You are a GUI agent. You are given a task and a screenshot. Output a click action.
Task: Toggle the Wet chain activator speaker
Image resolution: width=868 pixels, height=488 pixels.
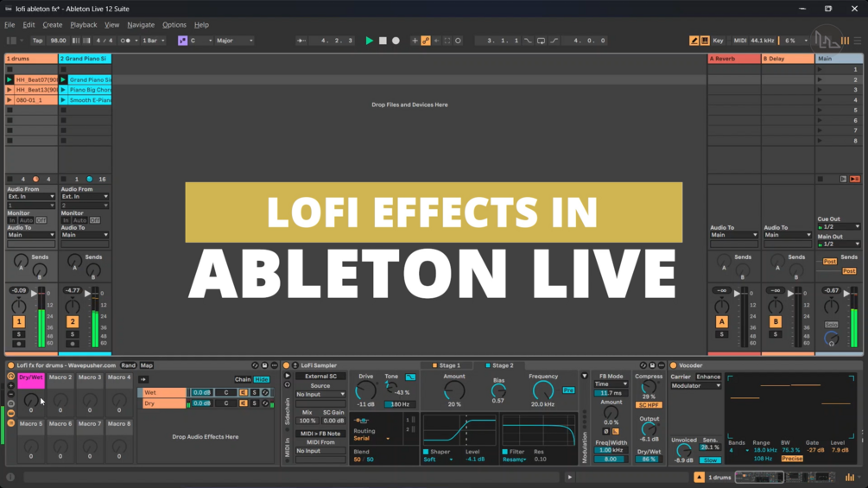(x=244, y=392)
